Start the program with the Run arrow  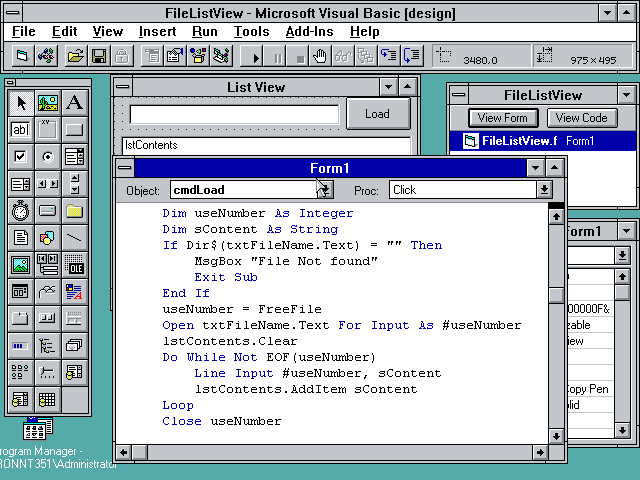tap(251, 56)
